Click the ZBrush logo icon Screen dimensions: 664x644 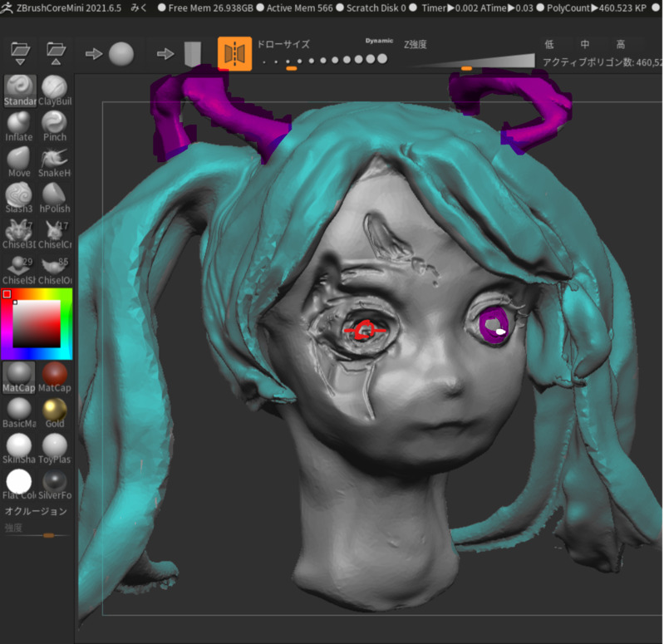coord(7,7)
